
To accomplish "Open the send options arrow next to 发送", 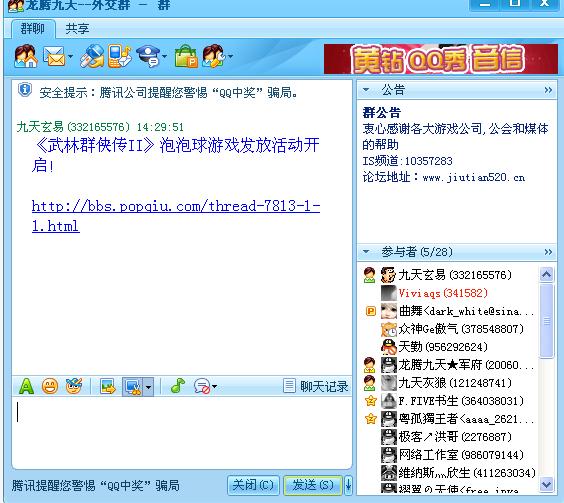I will [x=348, y=485].
